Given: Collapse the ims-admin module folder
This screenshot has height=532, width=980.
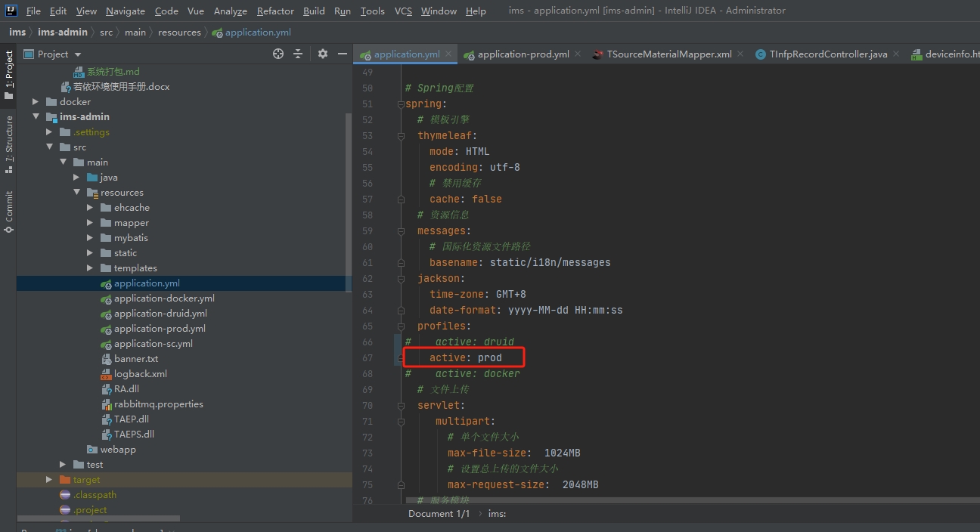Looking at the screenshot, I should (36, 117).
